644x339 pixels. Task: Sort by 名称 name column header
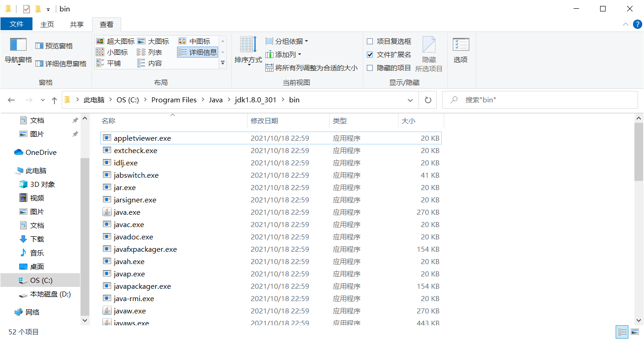point(173,121)
